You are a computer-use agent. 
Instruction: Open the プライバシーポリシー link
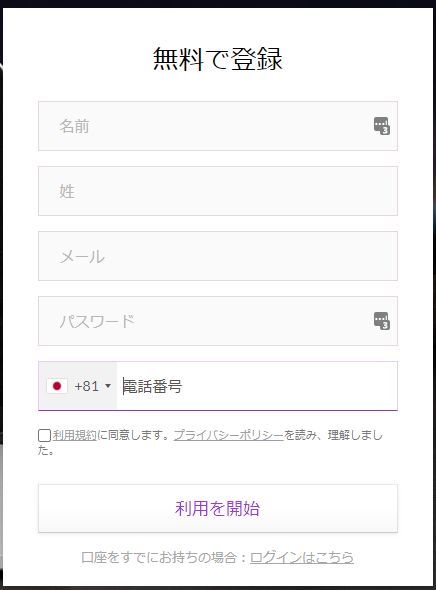(x=228, y=435)
